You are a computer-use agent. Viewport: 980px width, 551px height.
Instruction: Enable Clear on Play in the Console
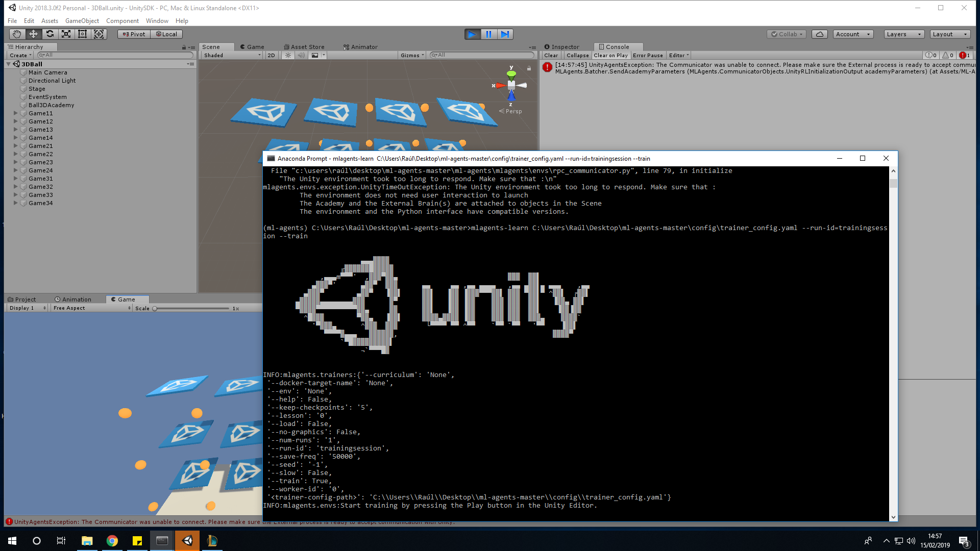pyautogui.click(x=610, y=55)
